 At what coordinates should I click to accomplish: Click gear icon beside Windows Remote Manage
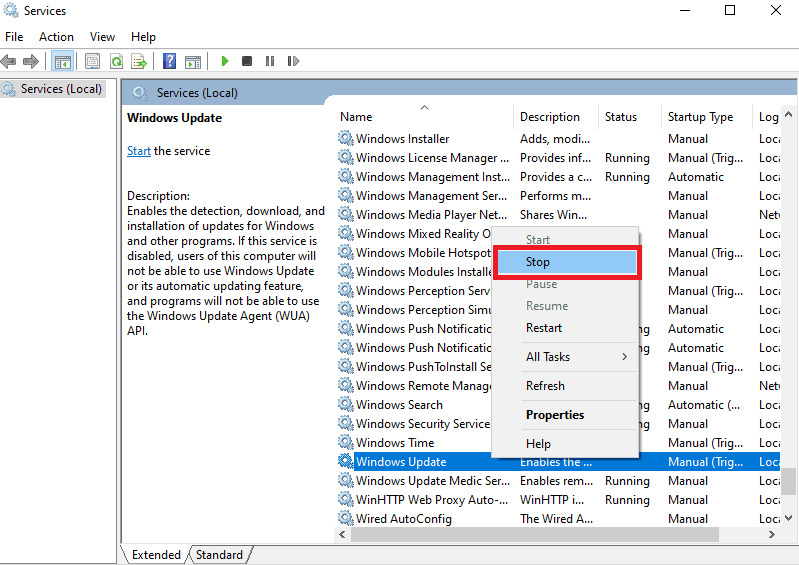pyautogui.click(x=345, y=385)
